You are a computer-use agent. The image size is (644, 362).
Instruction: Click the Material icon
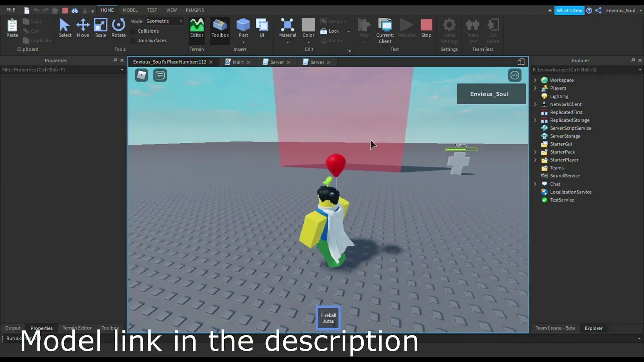(x=287, y=25)
